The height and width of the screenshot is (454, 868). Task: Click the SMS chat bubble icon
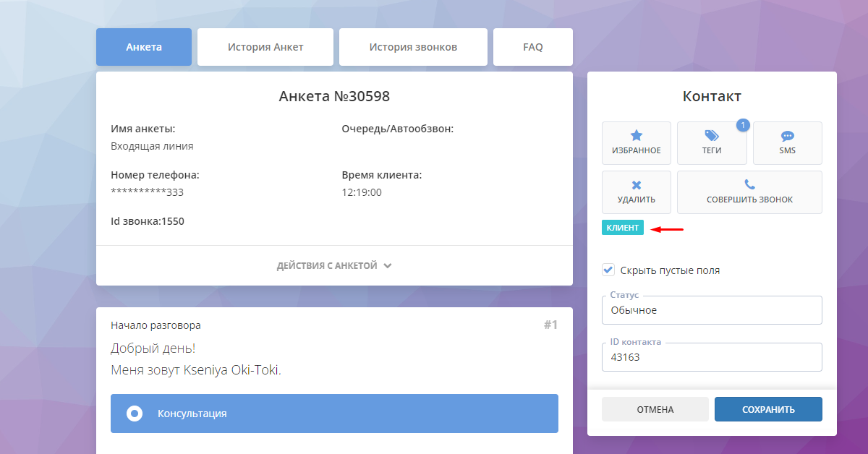click(x=788, y=135)
